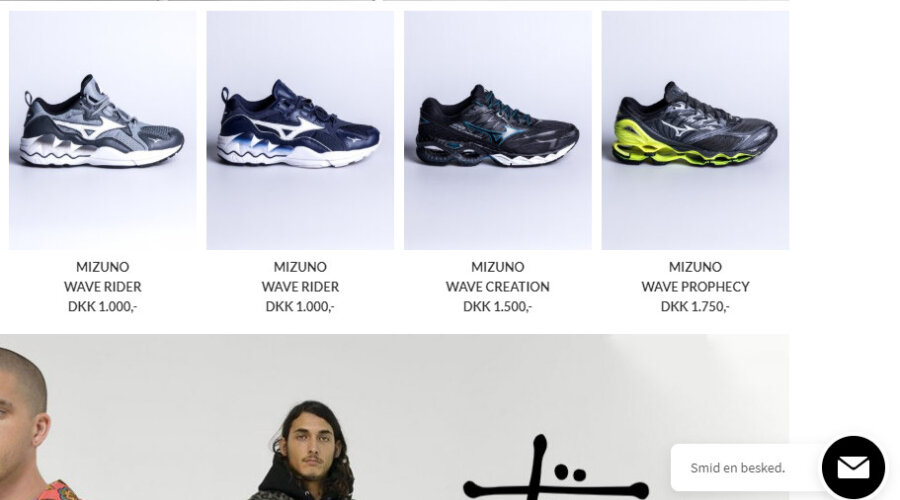The width and height of the screenshot is (900, 500).
Task: Click the MIZUNO WAVE PROPHECY title
Action: (695, 277)
